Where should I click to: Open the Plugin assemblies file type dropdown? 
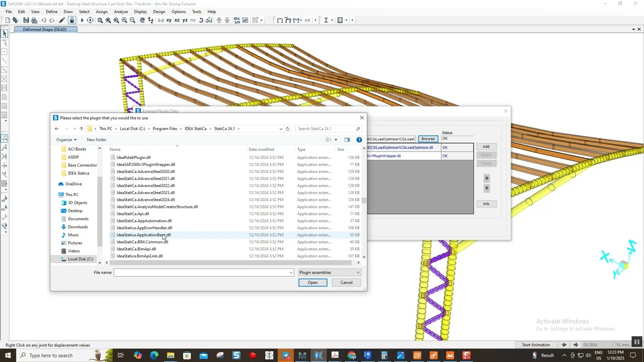click(330, 273)
